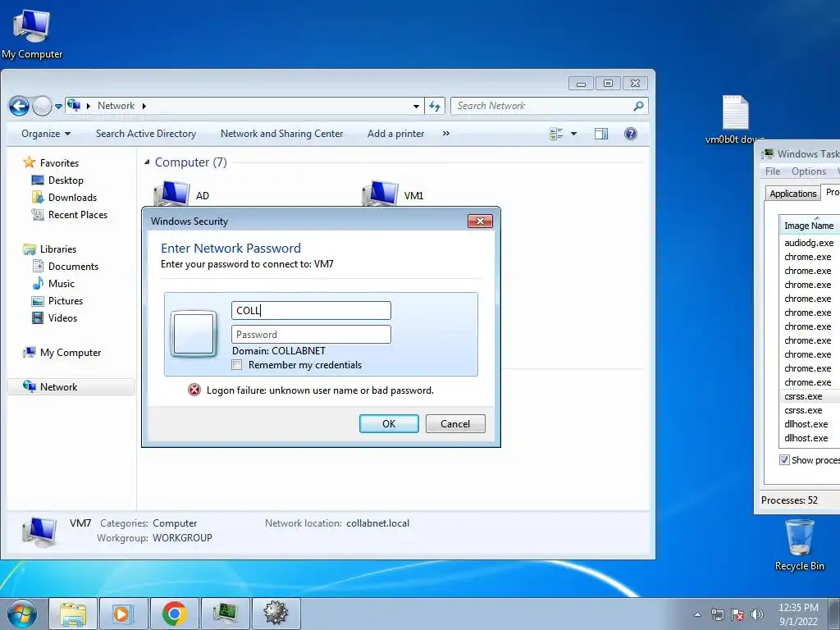Click OK in Windows Security dialog
The width and height of the screenshot is (840, 630).
(x=389, y=424)
